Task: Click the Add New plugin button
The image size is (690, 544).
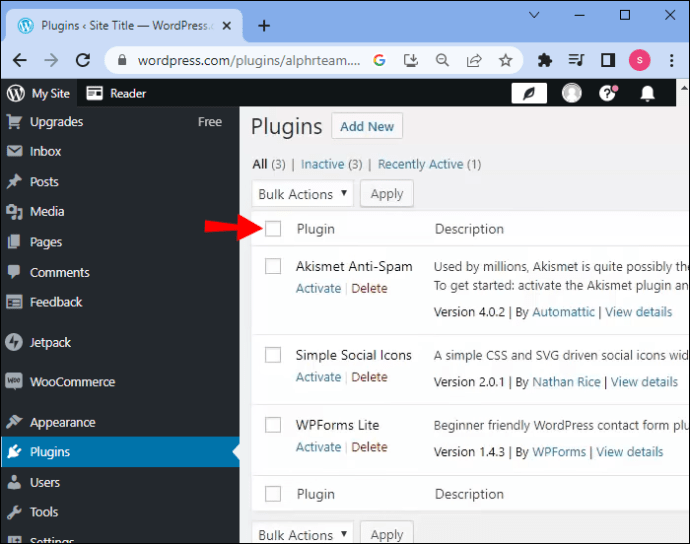Action: pyautogui.click(x=367, y=127)
